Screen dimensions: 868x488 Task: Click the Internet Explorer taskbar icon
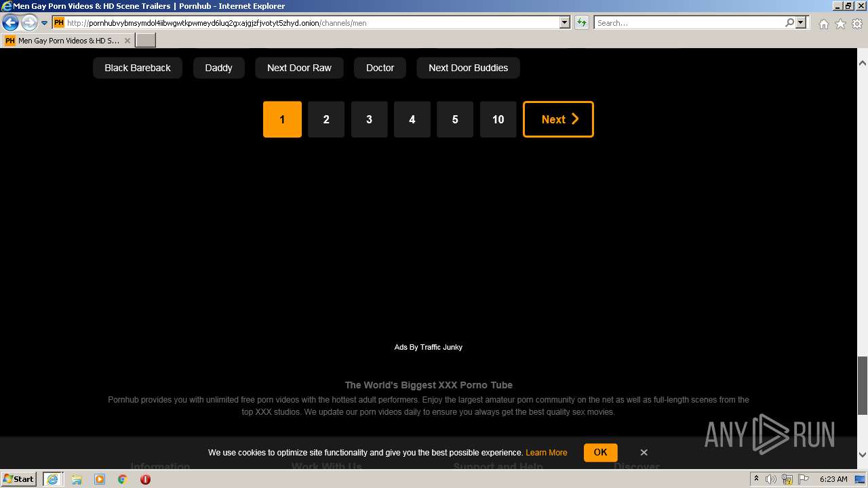[x=52, y=479]
